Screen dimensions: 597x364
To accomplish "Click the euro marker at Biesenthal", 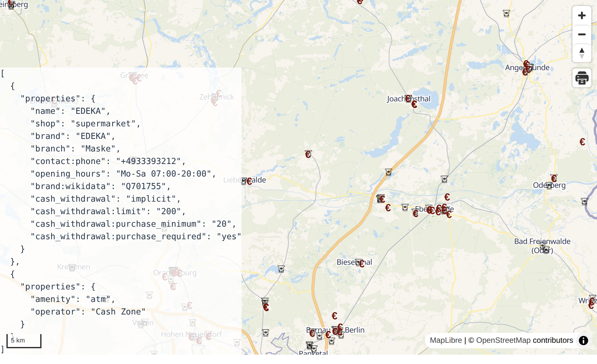I will (x=362, y=264).
